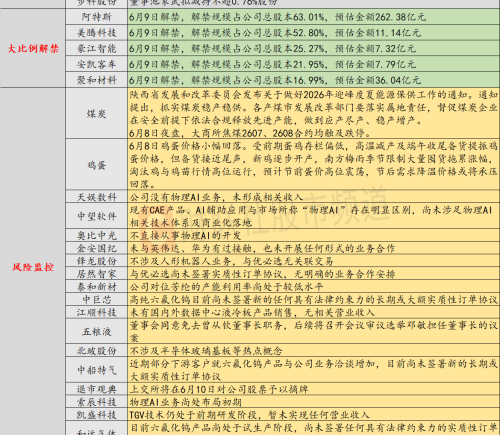
Task: Click the 金安国纪 name cell
Action: (96, 248)
